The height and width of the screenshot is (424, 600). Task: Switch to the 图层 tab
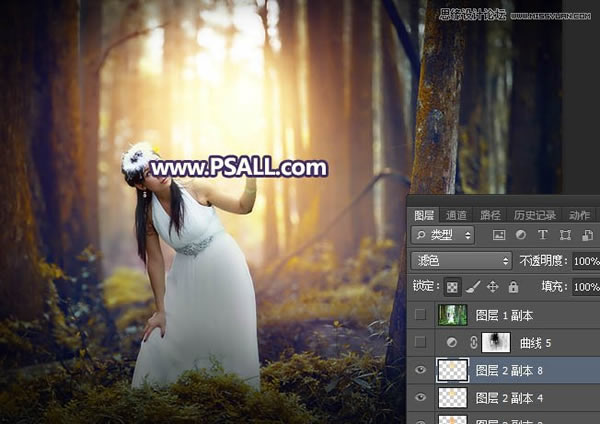[x=424, y=215]
